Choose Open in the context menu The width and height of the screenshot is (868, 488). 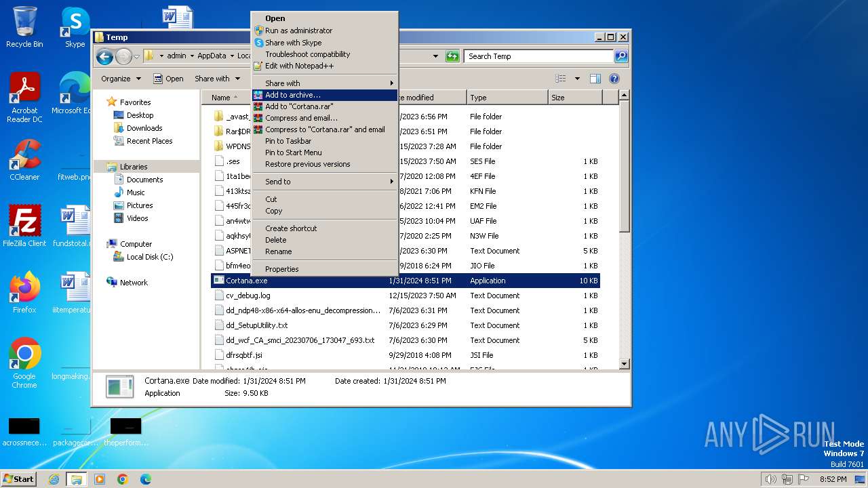[x=325, y=18]
